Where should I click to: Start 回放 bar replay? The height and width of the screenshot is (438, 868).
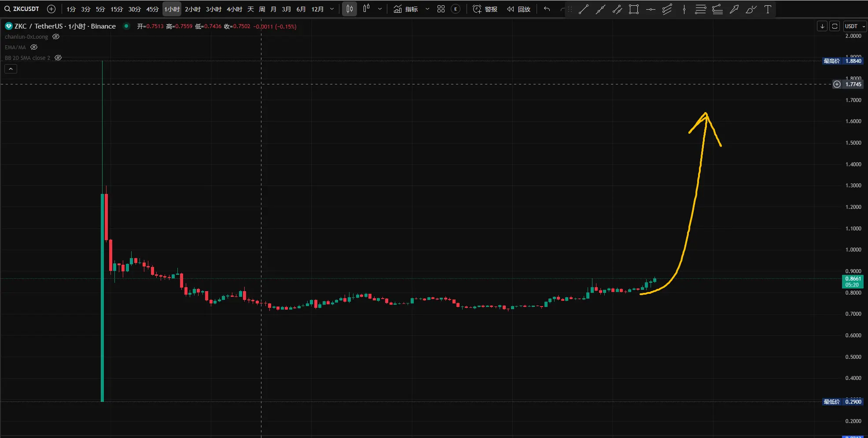pos(519,9)
